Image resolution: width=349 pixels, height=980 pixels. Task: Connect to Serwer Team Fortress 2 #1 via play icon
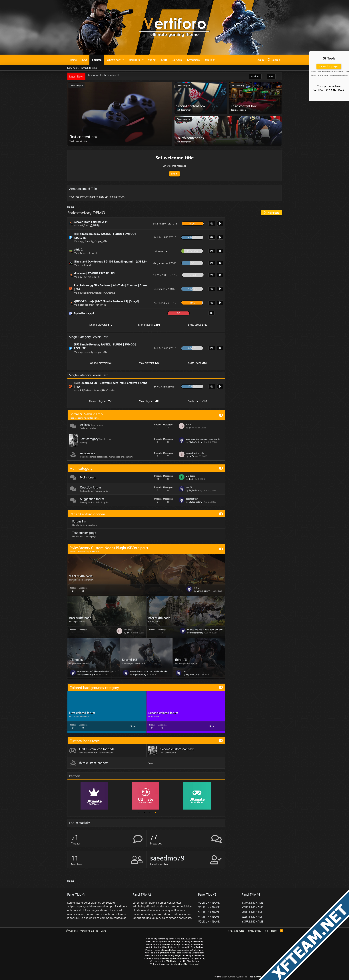220,224
